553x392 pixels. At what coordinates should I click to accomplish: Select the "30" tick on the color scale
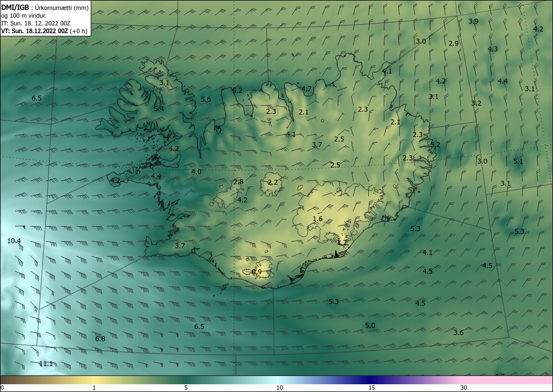463,388
